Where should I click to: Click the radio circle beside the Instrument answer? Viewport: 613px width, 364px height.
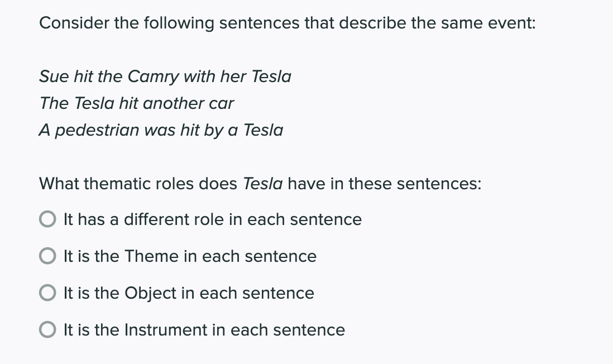47,329
